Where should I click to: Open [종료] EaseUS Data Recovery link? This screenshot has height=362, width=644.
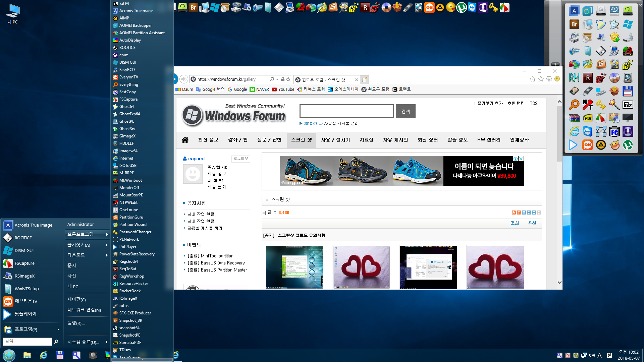pyautogui.click(x=216, y=263)
